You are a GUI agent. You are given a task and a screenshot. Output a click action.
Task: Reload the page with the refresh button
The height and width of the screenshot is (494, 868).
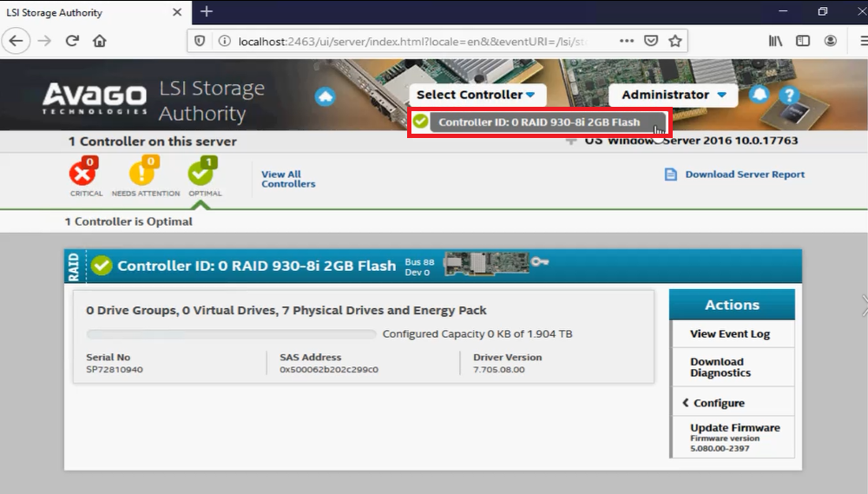point(72,41)
